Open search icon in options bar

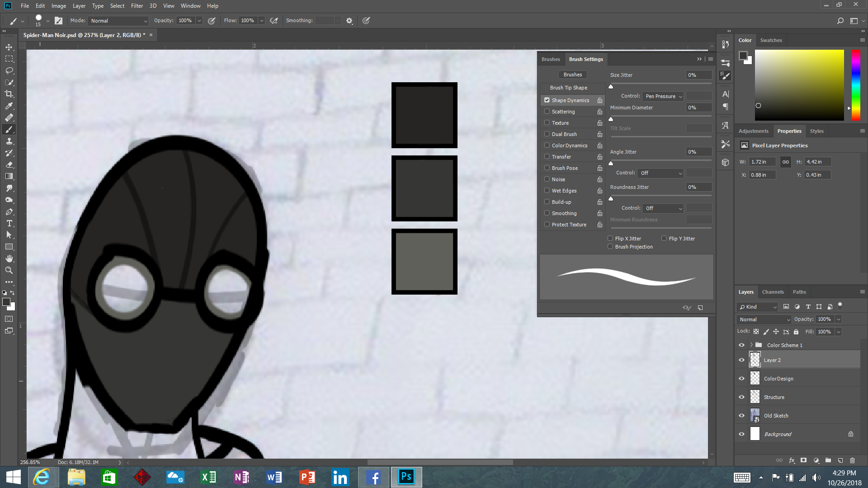840,21
